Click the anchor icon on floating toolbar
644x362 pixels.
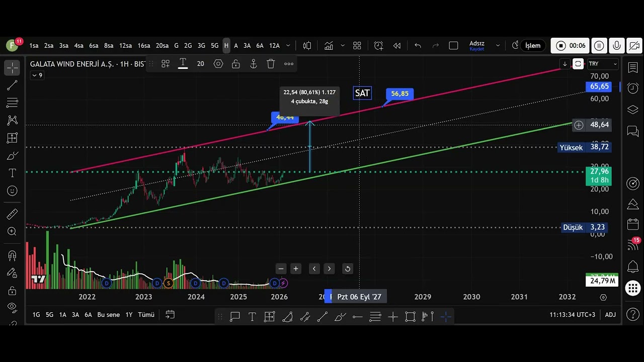pyautogui.click(x=253, y=64)
